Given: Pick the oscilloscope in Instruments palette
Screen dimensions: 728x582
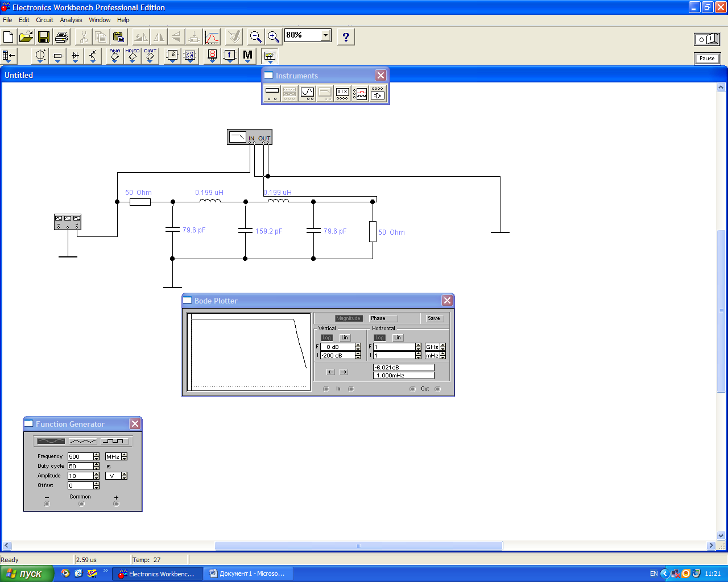Looking at the screenshot, I should [307, 93].
